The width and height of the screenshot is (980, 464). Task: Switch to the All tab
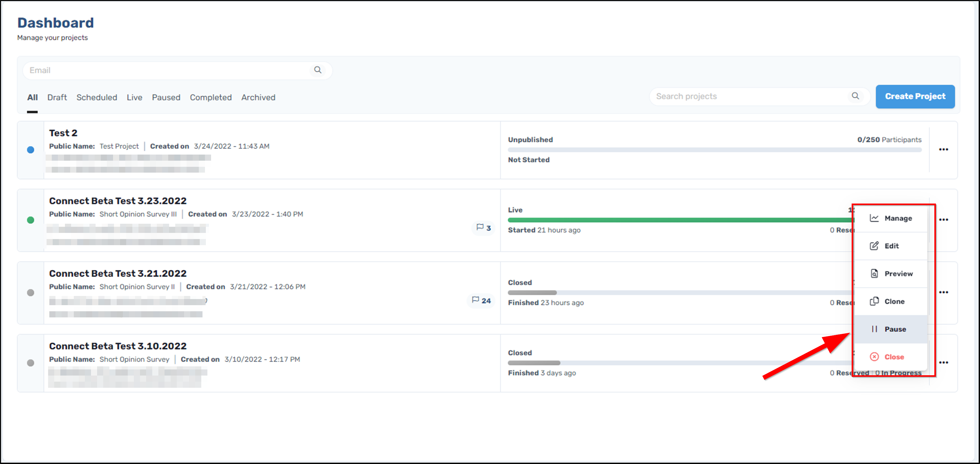click(32, 97)
